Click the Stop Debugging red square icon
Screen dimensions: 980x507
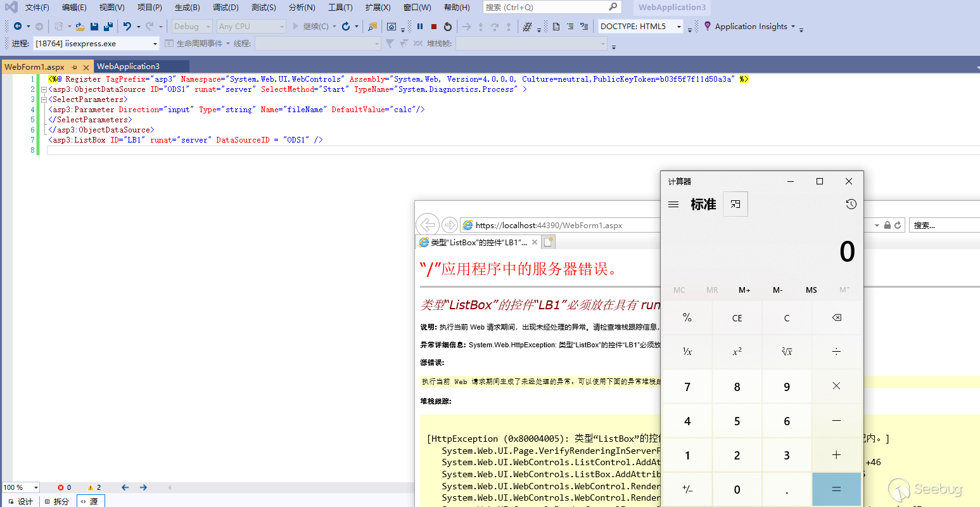pyautogui.click(x=434, y=27)
